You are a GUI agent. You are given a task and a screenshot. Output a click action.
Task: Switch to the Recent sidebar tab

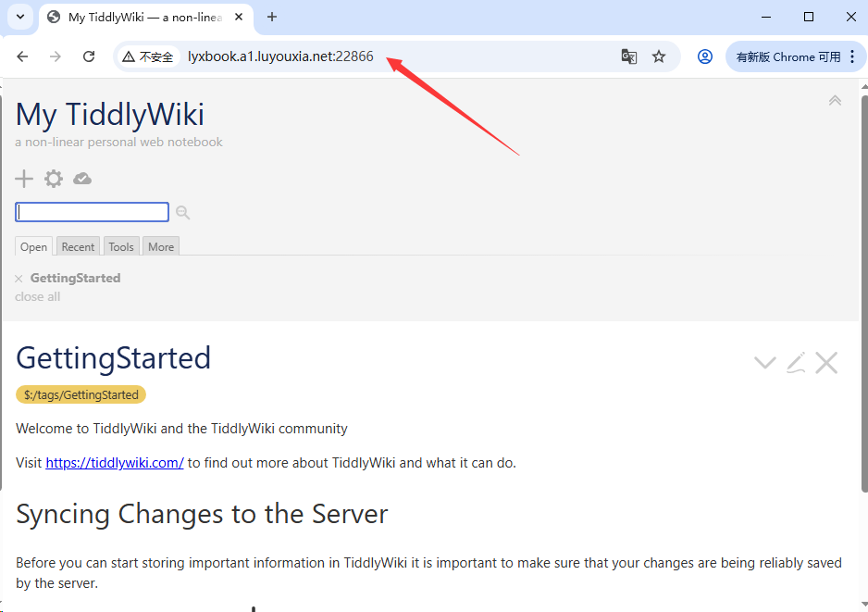[78, 246]
